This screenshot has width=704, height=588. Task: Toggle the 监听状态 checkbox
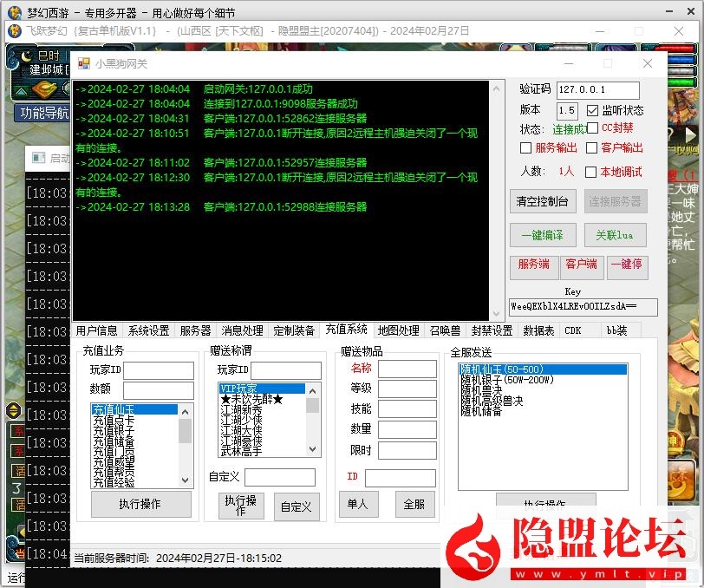(x=593, y=110)
